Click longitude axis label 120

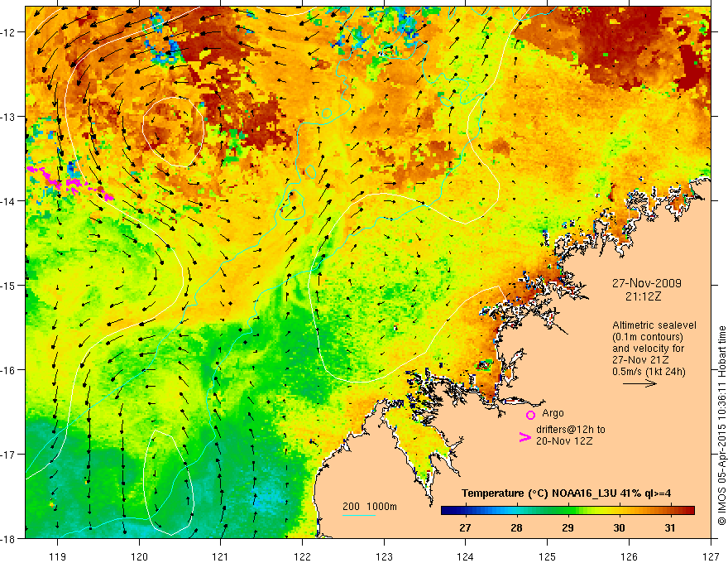pos(139,556)
